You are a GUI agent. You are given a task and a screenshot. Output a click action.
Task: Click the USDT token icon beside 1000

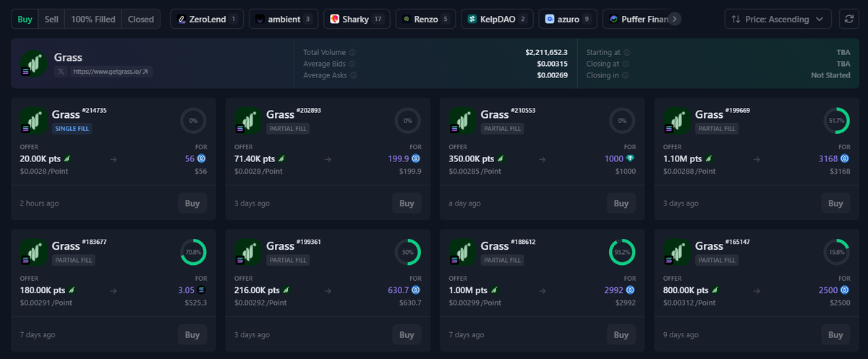[631, 159]
